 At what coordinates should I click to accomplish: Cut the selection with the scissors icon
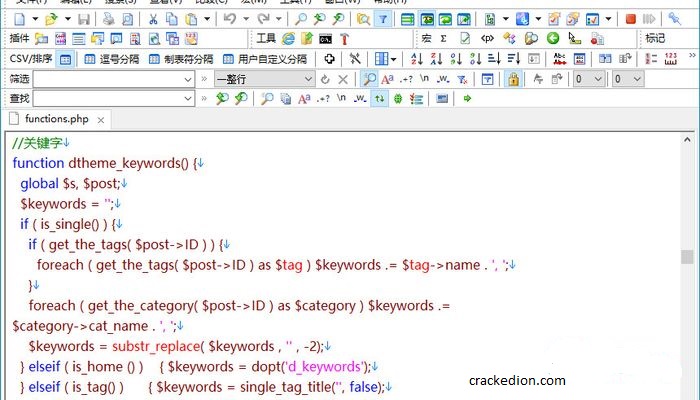coord(153,19)
